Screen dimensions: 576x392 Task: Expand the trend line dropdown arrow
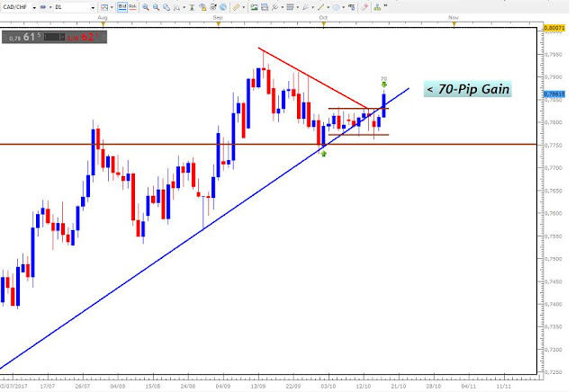(328, 7)
